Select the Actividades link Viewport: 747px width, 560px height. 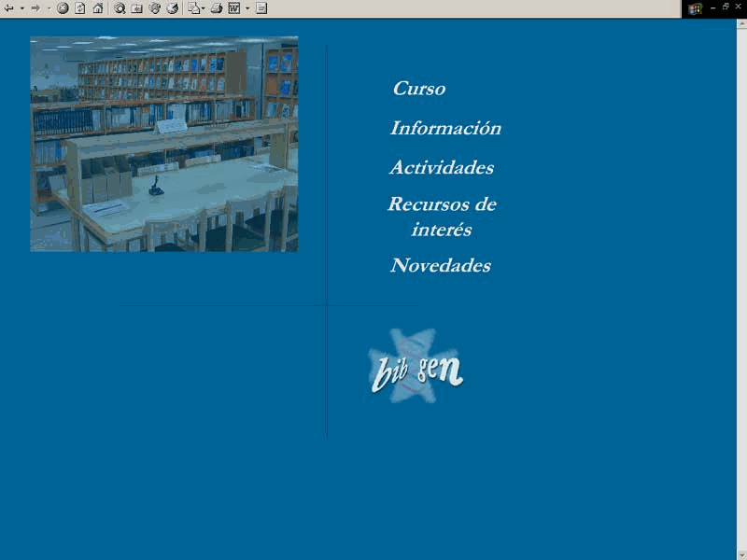pyautogui.click(x=441, y=168)
